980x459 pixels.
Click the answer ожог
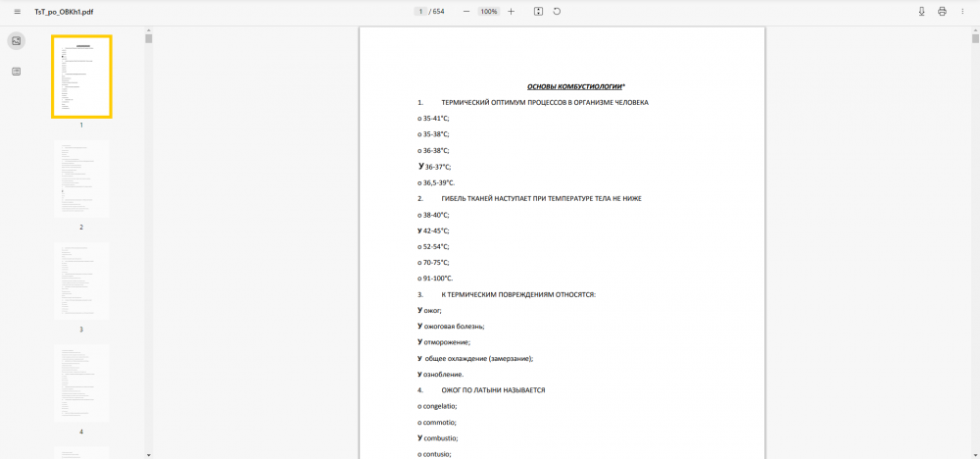[429, 310]
